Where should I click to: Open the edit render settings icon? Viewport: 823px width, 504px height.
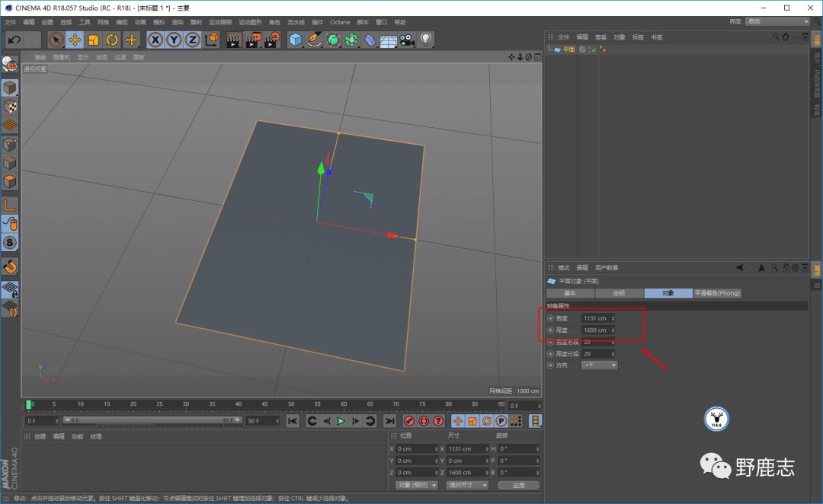coord(272,40)
